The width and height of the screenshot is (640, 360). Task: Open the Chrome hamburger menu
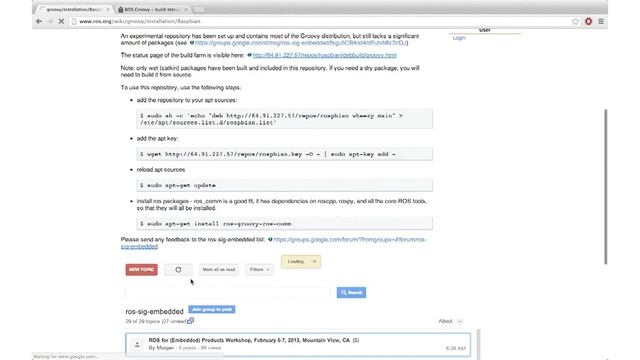click(601, 21)
